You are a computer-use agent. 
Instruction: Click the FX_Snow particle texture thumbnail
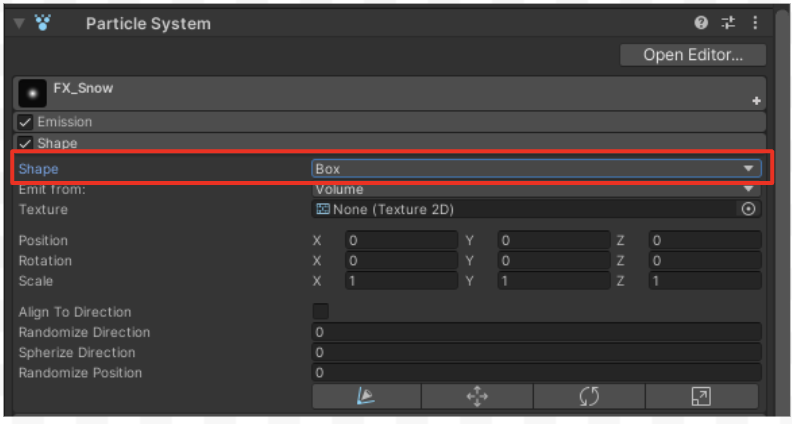33,94
